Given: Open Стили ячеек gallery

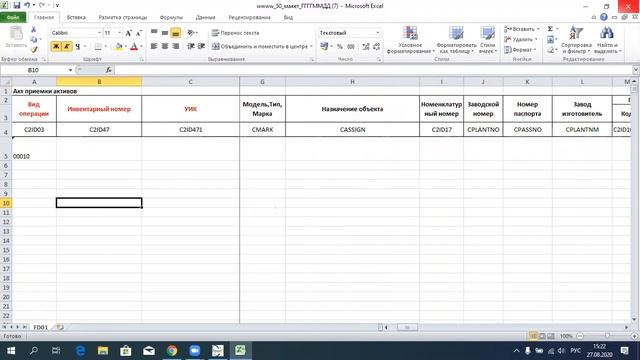Looking at the screenshot, I should 487,40.
